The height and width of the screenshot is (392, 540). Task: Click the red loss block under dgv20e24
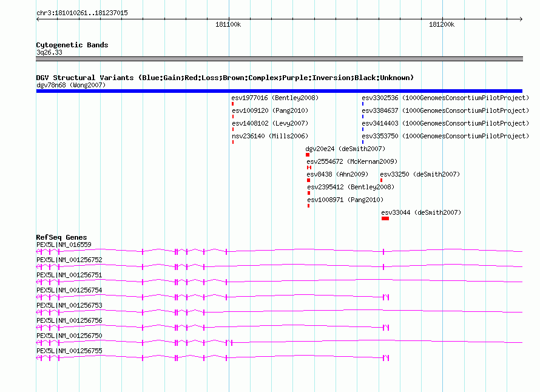[308, 155]
